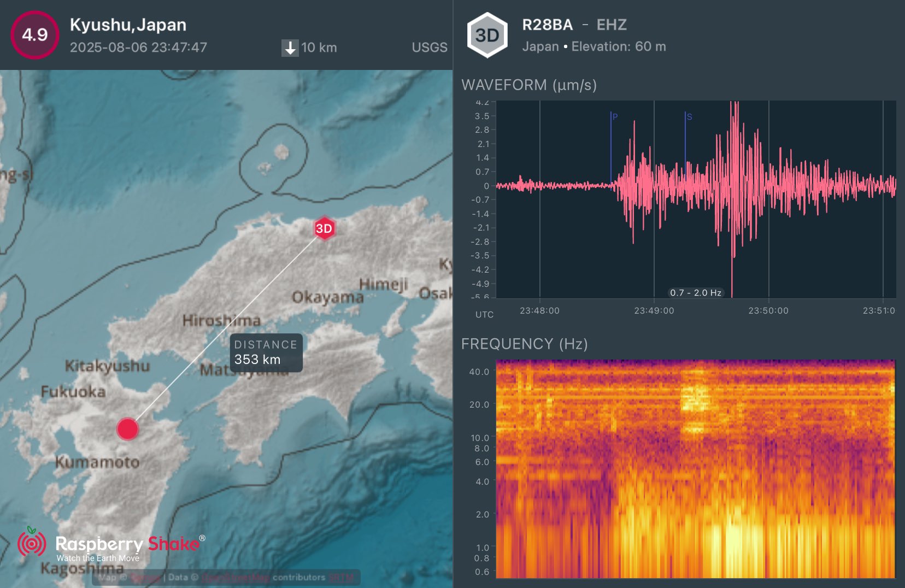Click the Japan • Elevation: 60 m text
The width and height of the screenshot is (905, 588).
pyautogui.click(x=594, y=46)
